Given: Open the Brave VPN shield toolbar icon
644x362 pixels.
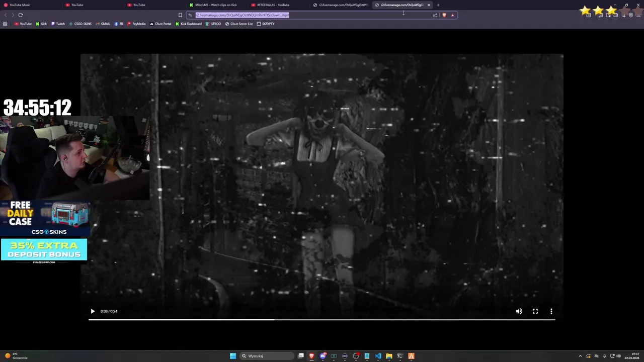Looking at the screenshot, I should [x=630, y=15].
